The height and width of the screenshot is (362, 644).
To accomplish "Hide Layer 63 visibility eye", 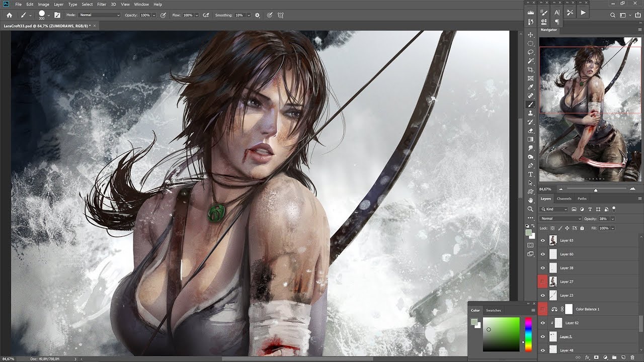I will coord(543,240).
